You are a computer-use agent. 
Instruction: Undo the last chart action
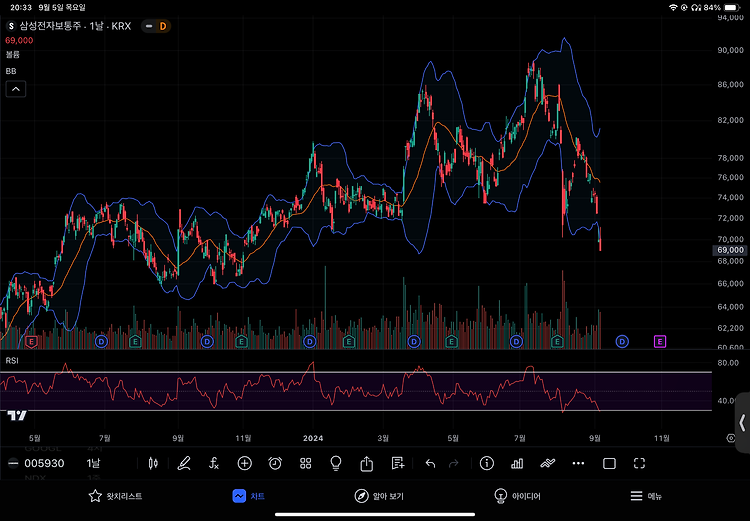point(430,463)
